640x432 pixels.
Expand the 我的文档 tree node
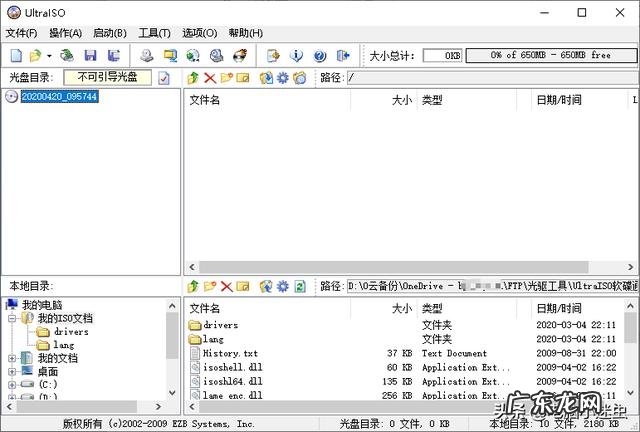12,359
